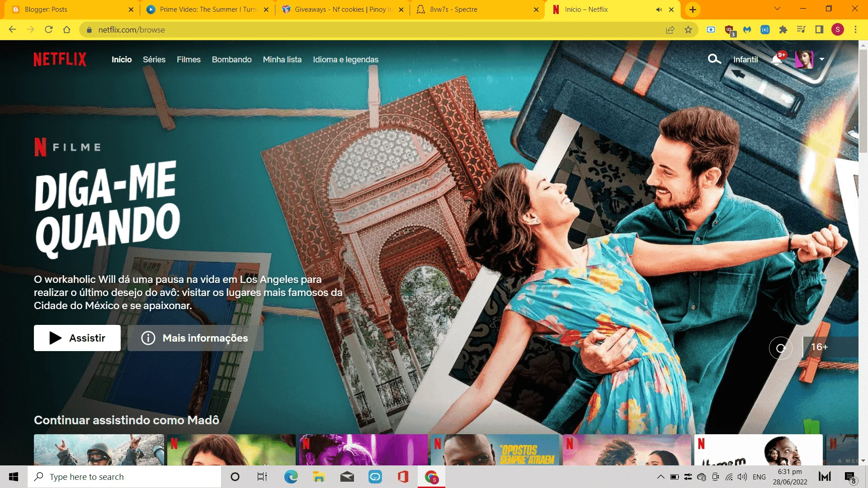
Task: Go to Início in Netflix navigation
Action: 122,60
